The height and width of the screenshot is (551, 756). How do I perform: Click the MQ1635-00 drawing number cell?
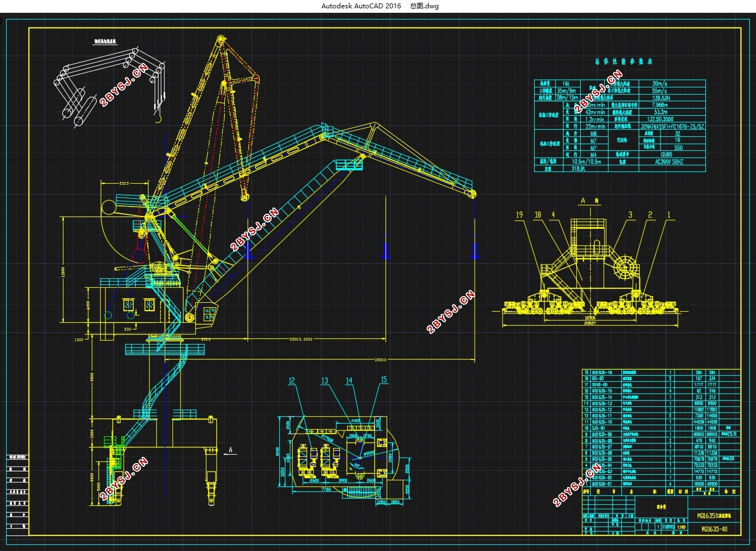[714, 529]
